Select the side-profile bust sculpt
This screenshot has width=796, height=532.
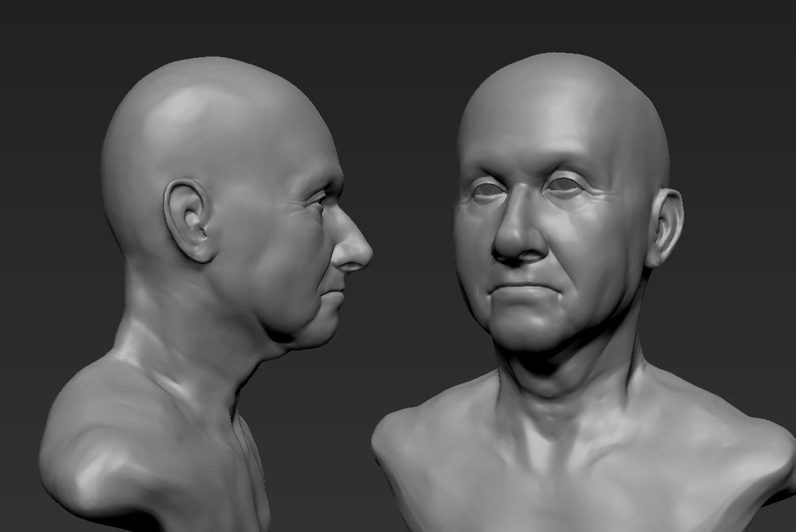click(206, 294)
